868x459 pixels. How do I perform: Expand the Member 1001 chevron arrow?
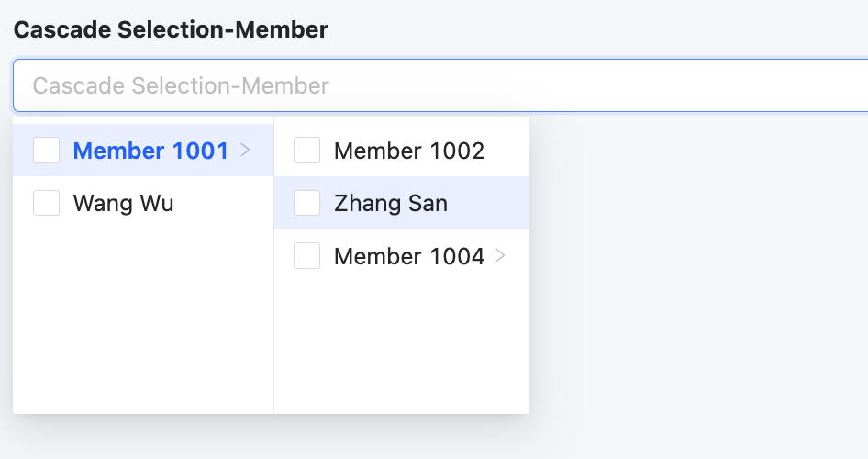coord(245,151)
